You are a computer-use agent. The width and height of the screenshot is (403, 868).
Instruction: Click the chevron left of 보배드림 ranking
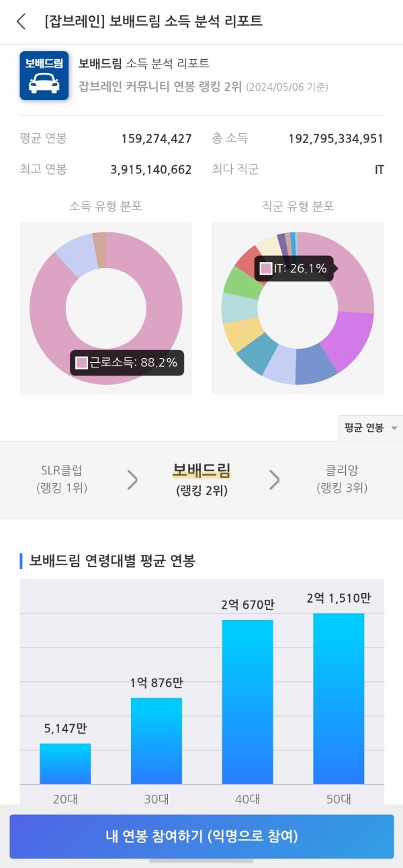(132, 480)
